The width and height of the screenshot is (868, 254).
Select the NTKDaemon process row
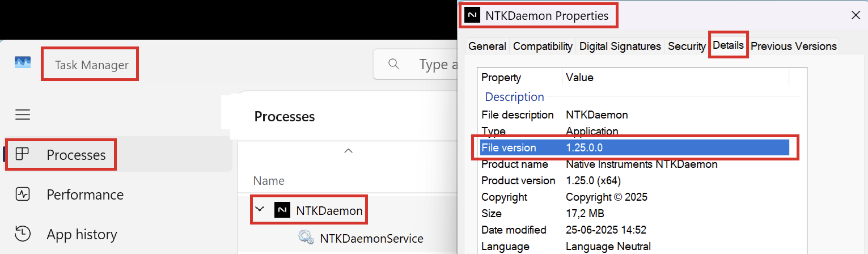click(x=348, y=210)
